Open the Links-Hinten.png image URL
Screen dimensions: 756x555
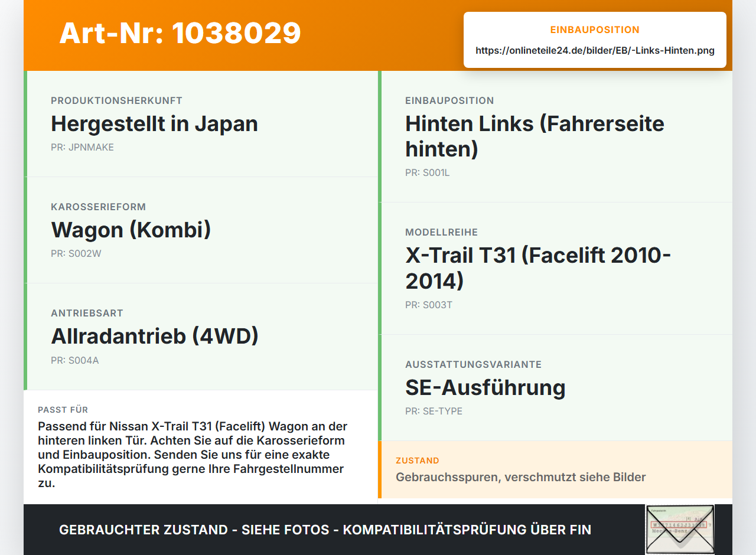tap(595, 51)
